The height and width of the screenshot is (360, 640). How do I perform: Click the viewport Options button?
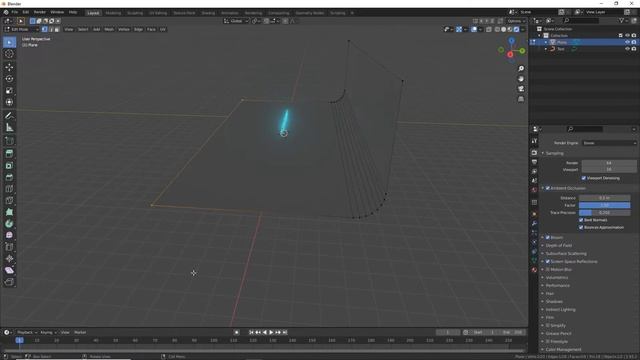pos(516,21)
